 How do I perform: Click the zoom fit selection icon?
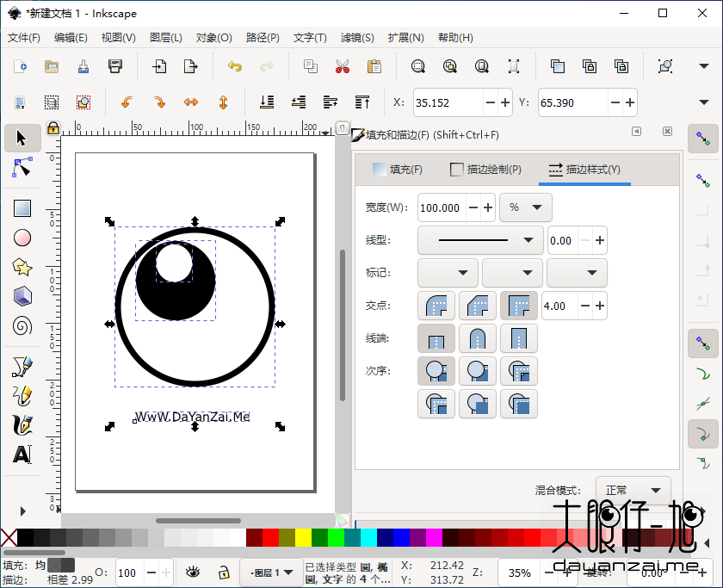(417, 66)
